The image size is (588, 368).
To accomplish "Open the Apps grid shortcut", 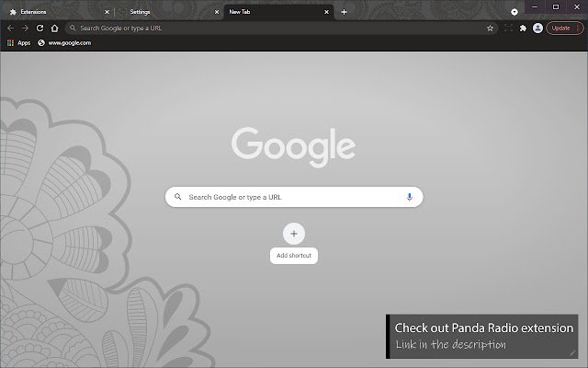I will [18, 43].
